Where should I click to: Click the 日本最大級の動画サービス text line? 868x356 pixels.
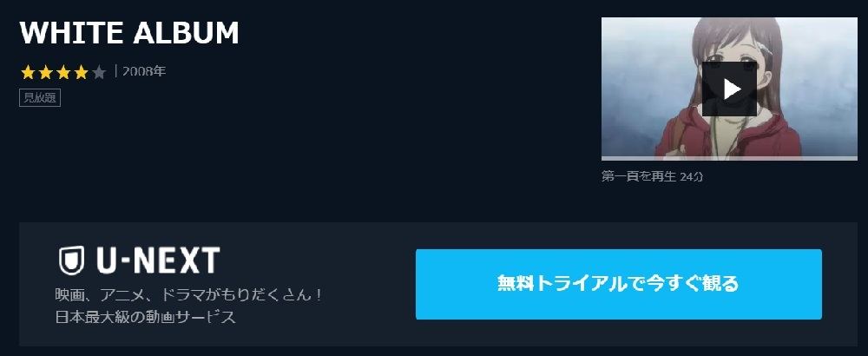click(146, 317)
